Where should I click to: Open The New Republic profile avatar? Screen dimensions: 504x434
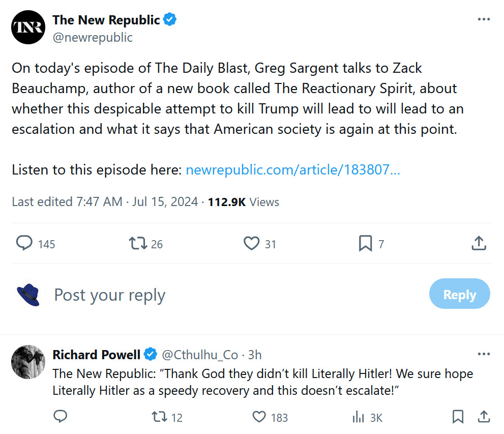[x=28, y=27]
